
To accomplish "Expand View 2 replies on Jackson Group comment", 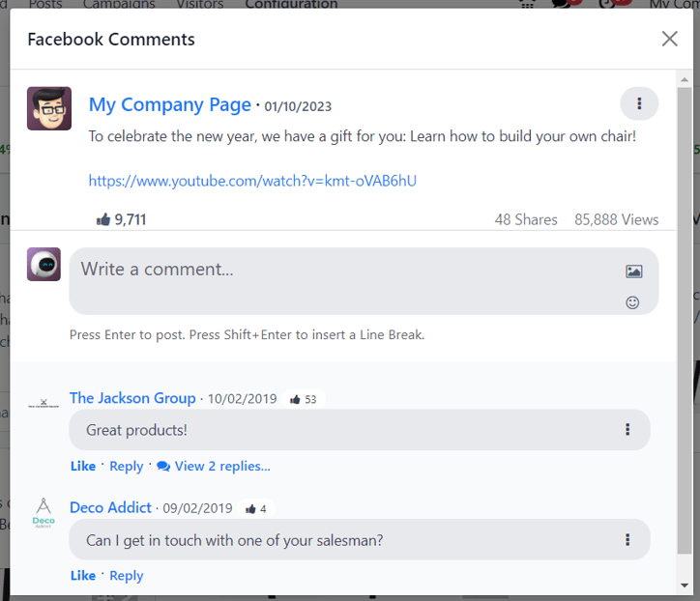I will (x=214, y=466).
